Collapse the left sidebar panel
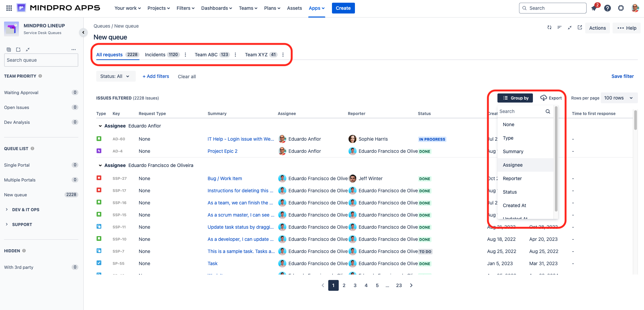The image size is (644, 310). [83, 32]
